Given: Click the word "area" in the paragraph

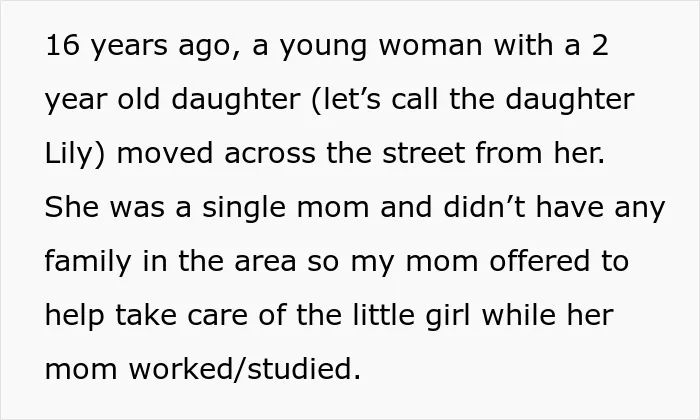Looking at the screenshot, I should (265, 262).
